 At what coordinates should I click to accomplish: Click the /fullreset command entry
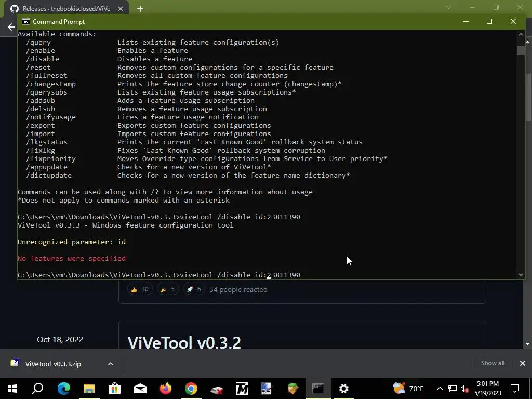[47, 76]
